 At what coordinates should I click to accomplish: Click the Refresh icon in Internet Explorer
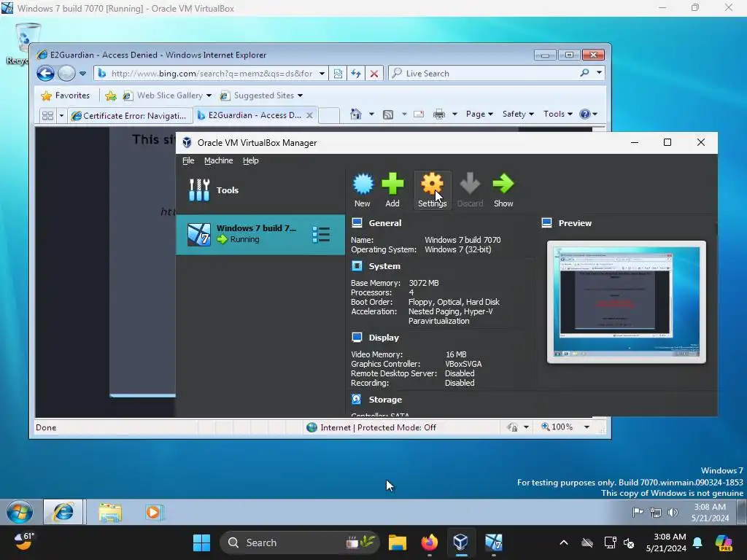pyautogui.click(x=356, y=74)
